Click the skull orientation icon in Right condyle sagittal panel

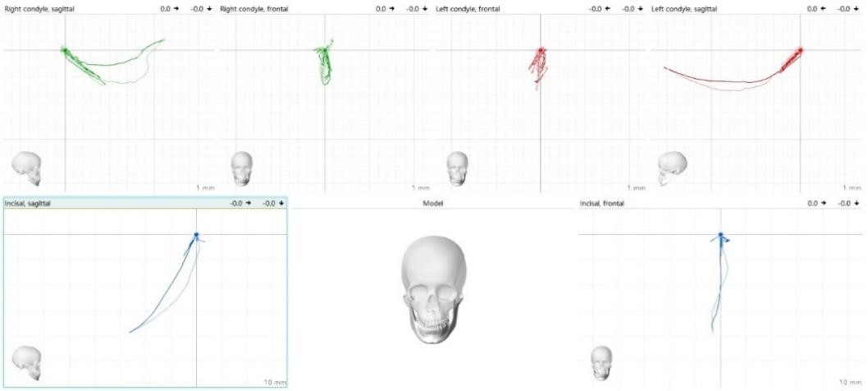[26, 168]
